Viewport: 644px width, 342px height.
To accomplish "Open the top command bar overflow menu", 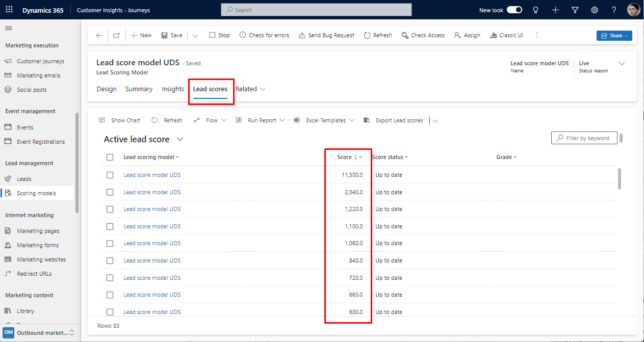I will pos(537,35).
